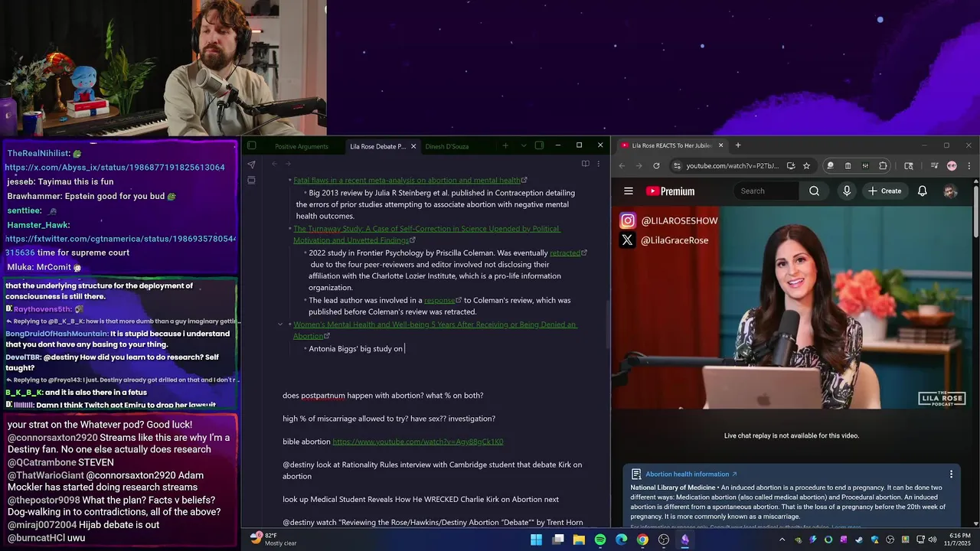Click the install app icon in address bar

[791, 165]
